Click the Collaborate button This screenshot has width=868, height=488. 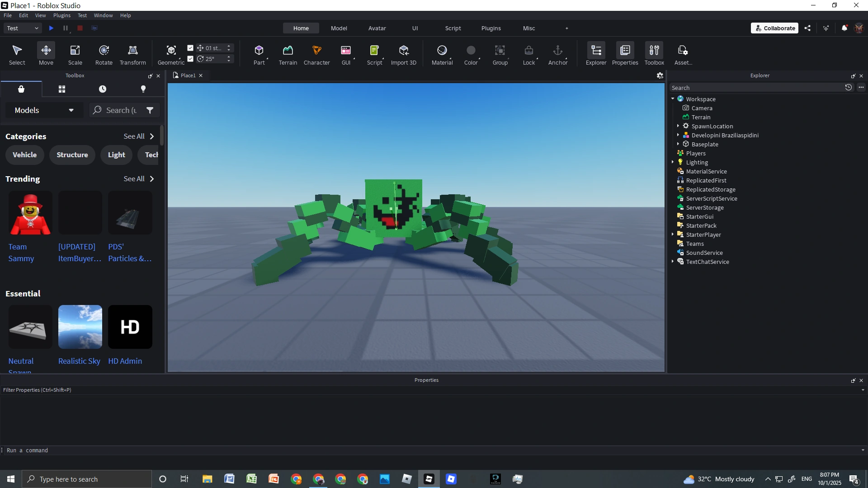774,28
